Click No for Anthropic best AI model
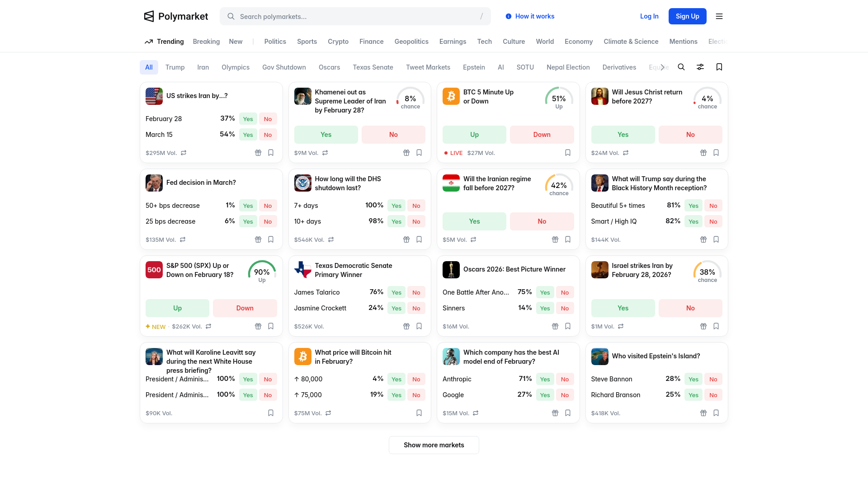868x488 pixels. [x=565, y=379]
